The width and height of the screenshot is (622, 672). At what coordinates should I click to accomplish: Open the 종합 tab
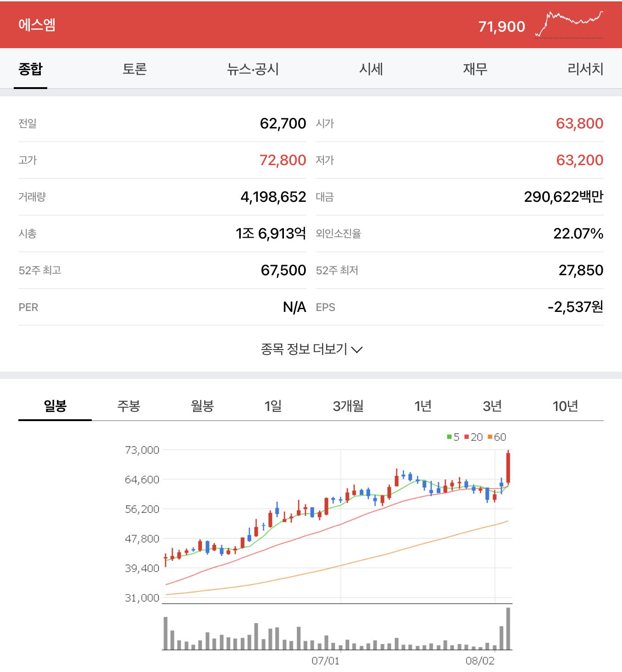click(x=30, y=69)
